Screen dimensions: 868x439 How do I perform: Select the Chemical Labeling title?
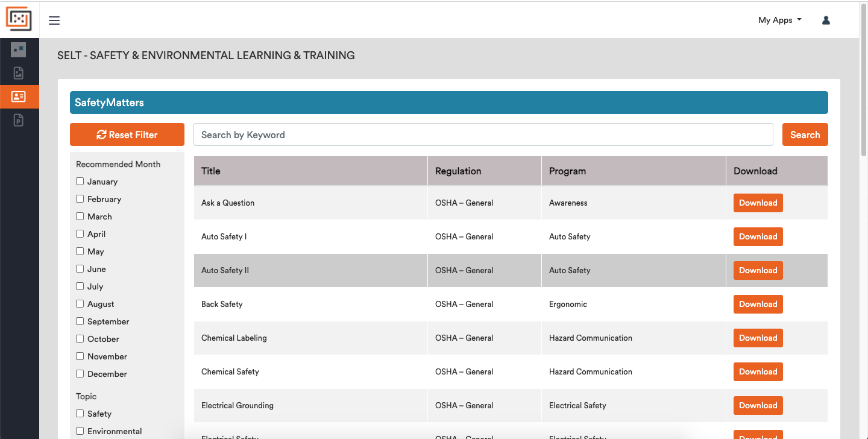(x=234, y=338)
